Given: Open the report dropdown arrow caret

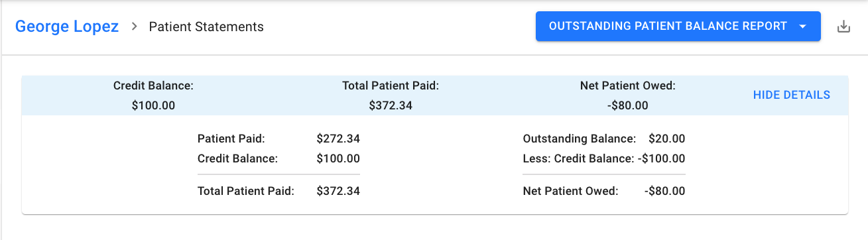Looking at the screenshot, I should tap(802, 27).
